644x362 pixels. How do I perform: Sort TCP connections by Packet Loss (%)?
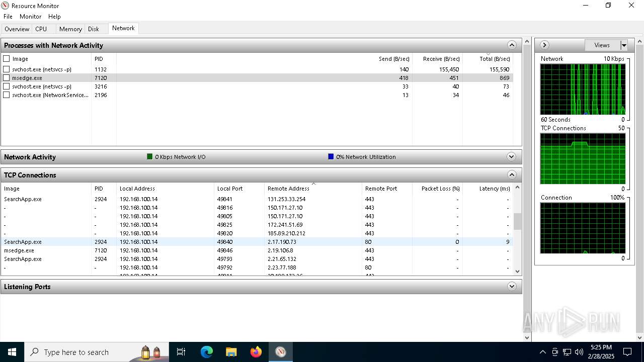coord(440,189)
